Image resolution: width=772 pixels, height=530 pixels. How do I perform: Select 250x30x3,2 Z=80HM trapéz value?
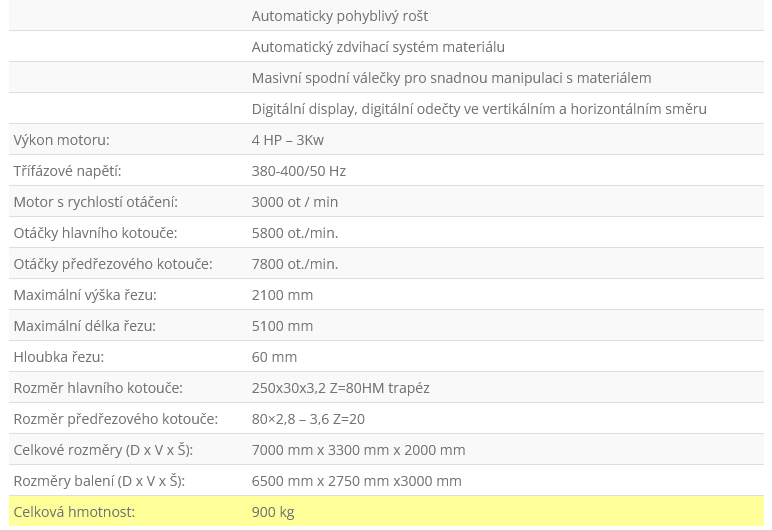tap(340, 388)
